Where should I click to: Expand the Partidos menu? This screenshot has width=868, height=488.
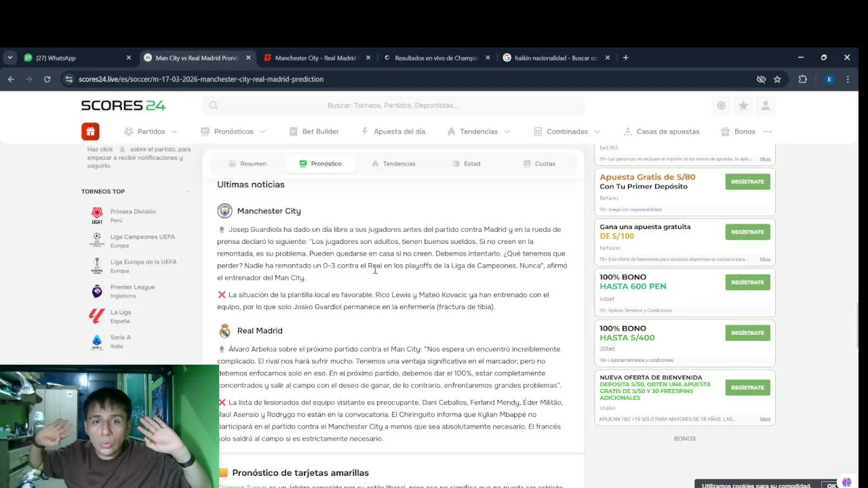coord(151,131)
